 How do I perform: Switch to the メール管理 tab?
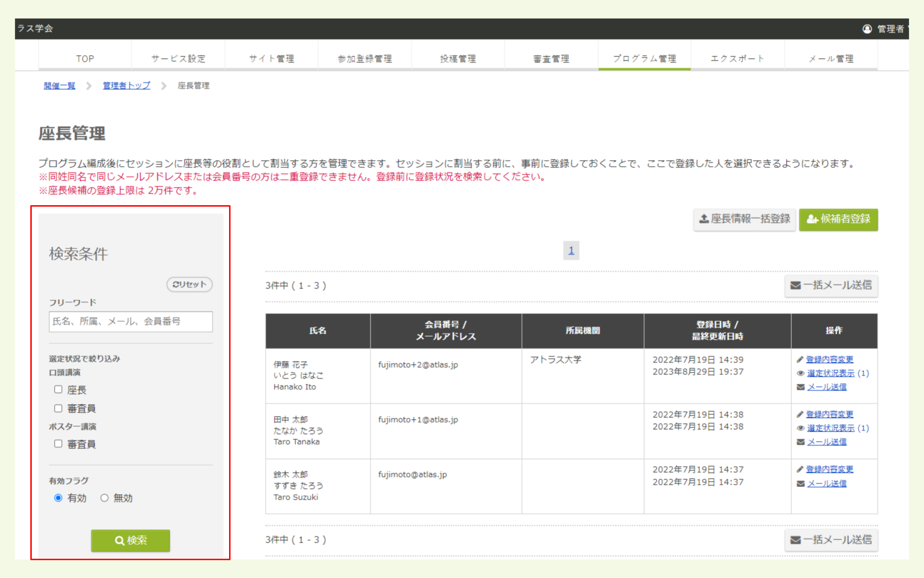tap(830, 58)
